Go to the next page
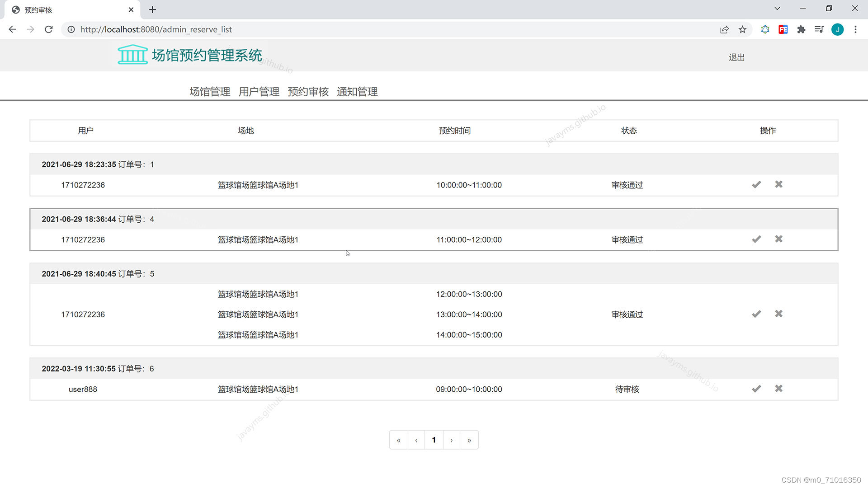Viewport: 868px width, 488px height. (x=451, y=440)
